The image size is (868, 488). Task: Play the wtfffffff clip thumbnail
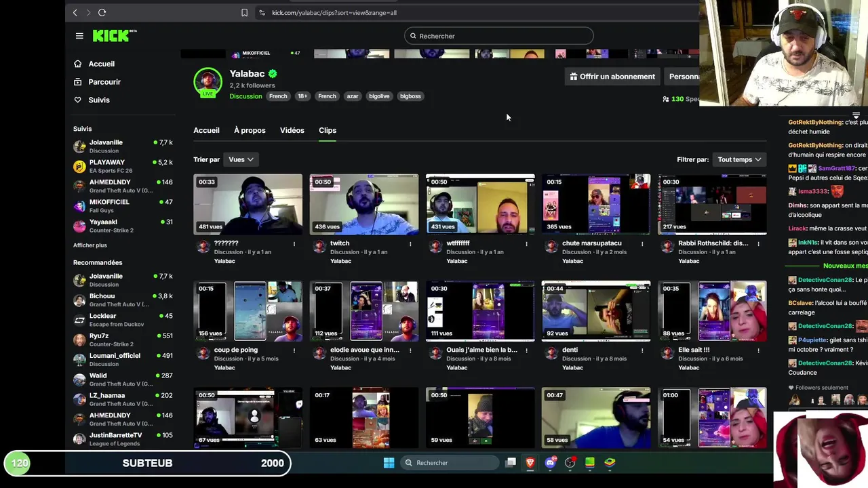(480, 204)
